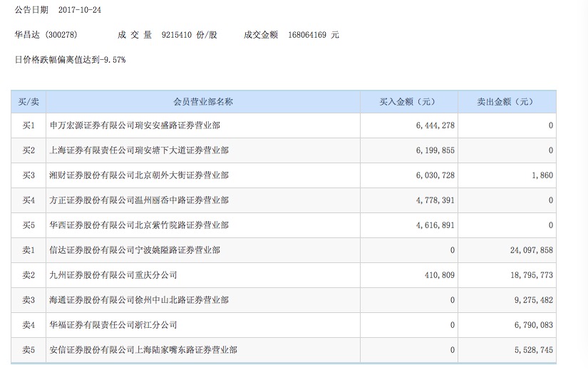Click the 会员营业部名称 column header
The height and width of the screenshot is (370, 588).
click(x=203, y=102)
